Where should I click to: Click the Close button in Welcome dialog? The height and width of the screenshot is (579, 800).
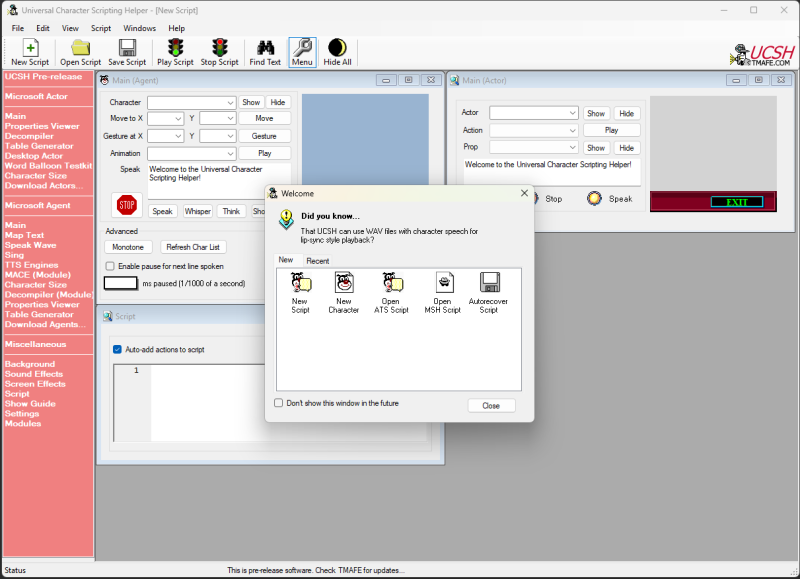click(x=491, y=406)
